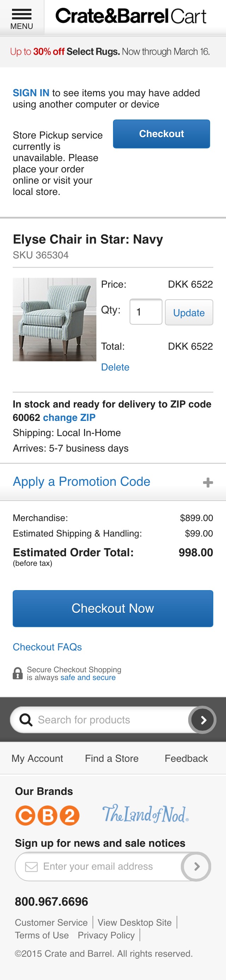The height and width of the screenshot is (980, 226).
Task: Click the secure checkout lock icon
Action: pos(17,673)
